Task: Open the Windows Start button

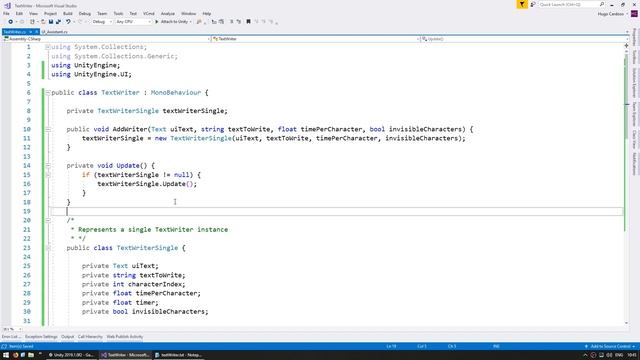Action: pyautogui.click(x=5, y=355)
